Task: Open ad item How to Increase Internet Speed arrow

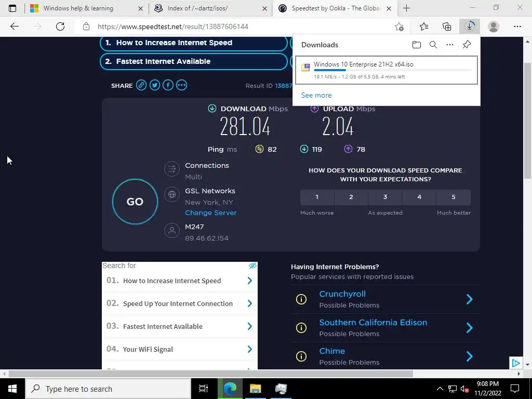Action: coord(250,281)
